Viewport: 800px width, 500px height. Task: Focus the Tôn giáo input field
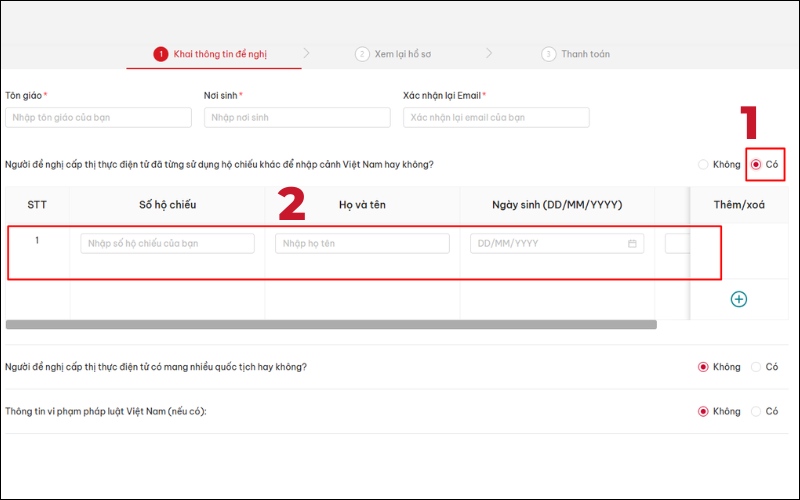point(98,117)
